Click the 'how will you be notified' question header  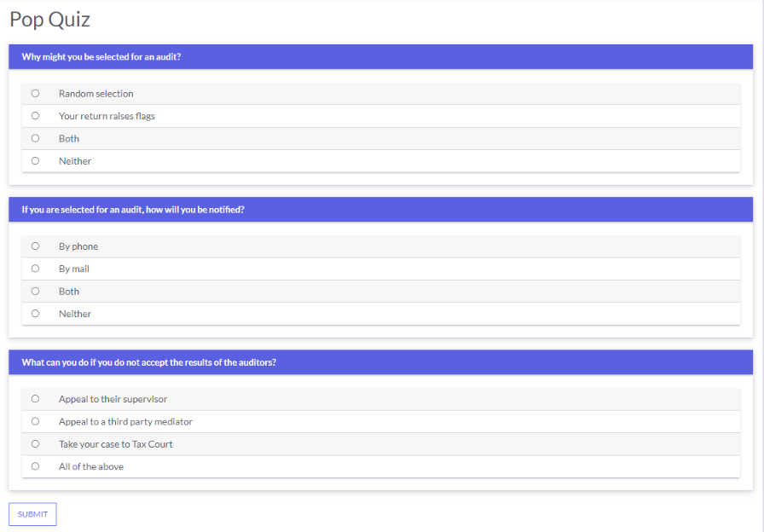pos(380,210)
